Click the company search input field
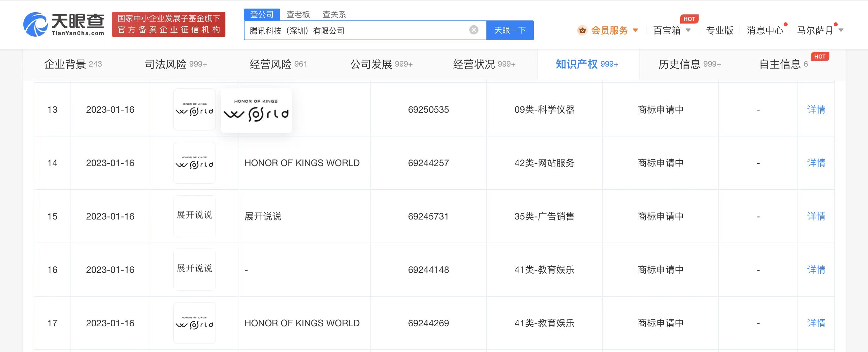This screenshot has height=352, width=868. tap(356, 31)
